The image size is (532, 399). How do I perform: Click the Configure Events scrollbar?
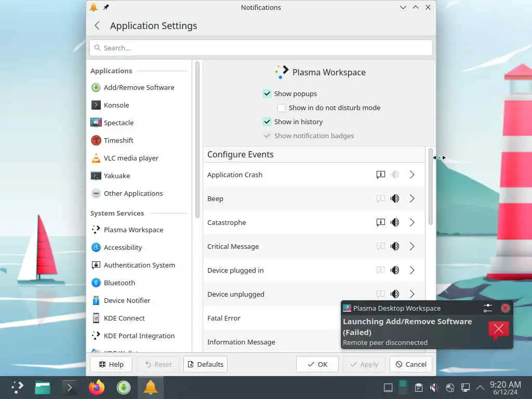tap(430, 187)
